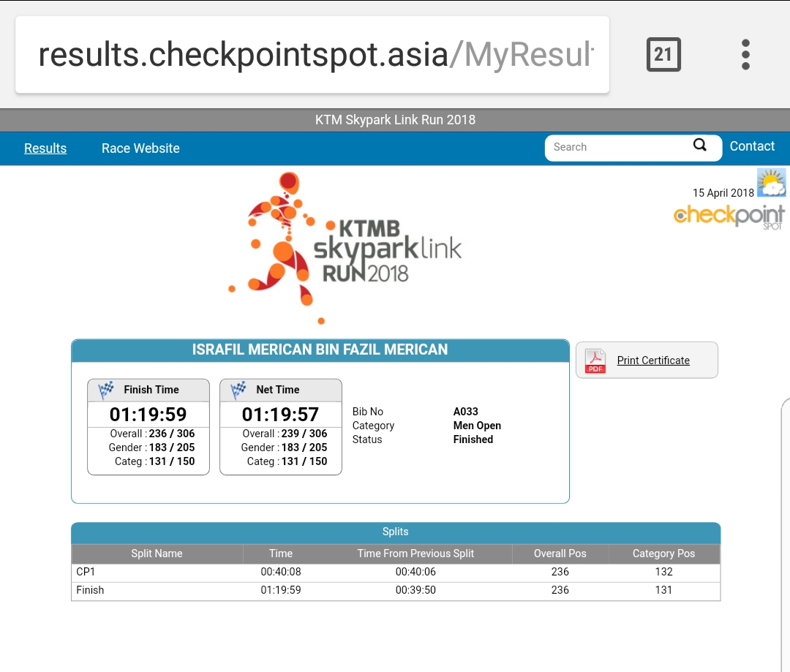Click the Print Certificate link
This screenshot has width=790, height=672.
[653, 360]
